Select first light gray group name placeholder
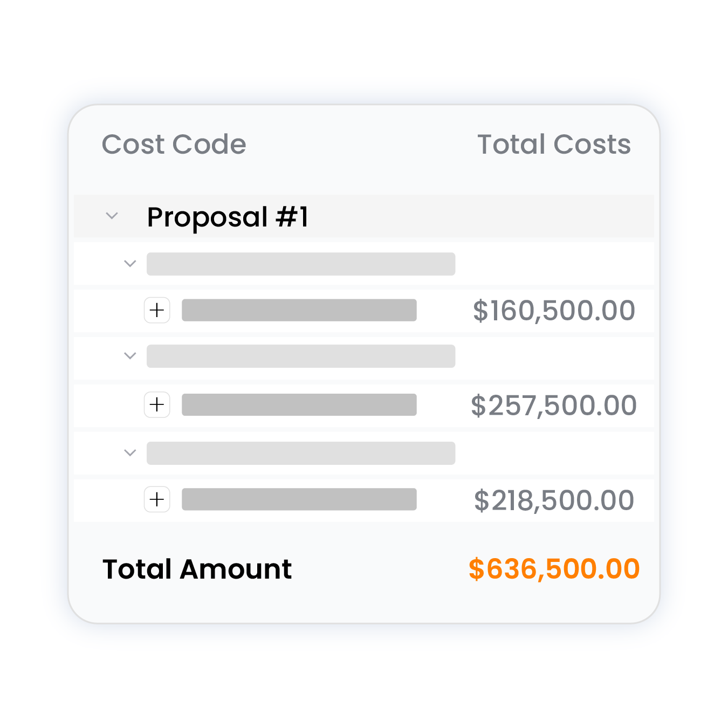This screenshot has height=728, width=728. (301, 264)
